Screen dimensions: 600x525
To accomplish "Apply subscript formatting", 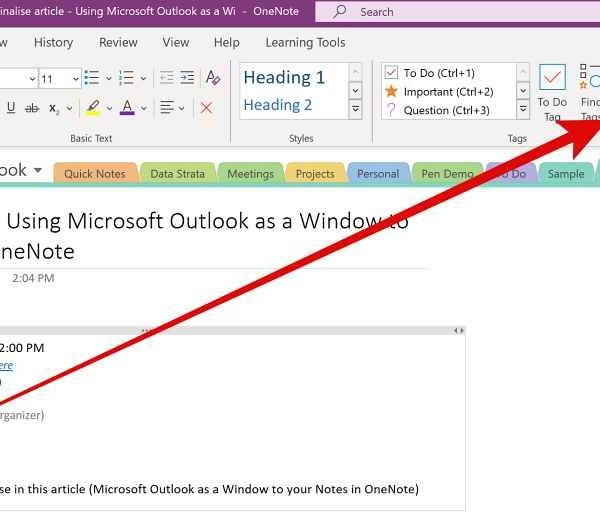I will 54,108.
